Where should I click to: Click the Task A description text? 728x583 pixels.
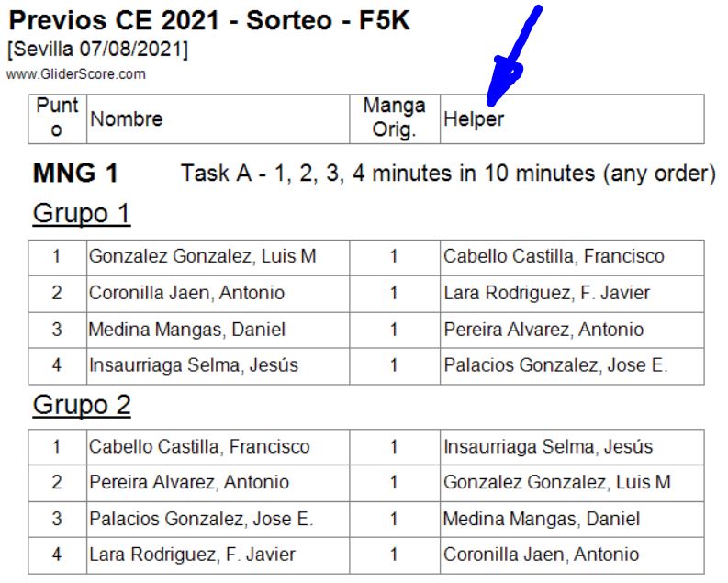tap(448, 173)
